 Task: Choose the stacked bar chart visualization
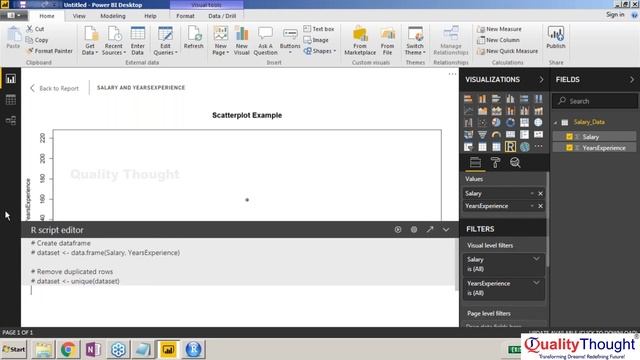tap(469, 99)
